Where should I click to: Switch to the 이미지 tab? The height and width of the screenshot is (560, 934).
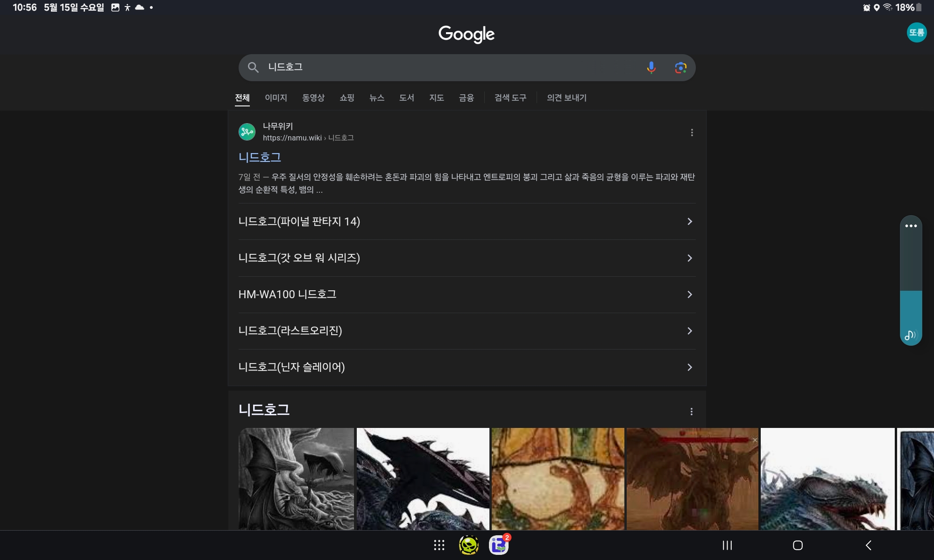tap(276, 98)
